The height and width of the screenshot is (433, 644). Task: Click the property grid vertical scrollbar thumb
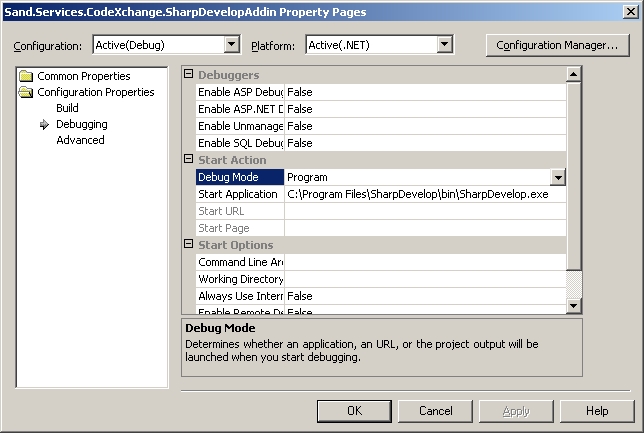pyautogui.click(x=573, y=176)
